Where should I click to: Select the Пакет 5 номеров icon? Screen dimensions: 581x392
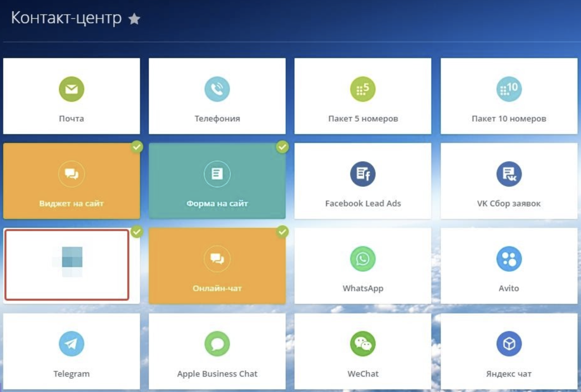pyautogui.click(x=363, y=89)
